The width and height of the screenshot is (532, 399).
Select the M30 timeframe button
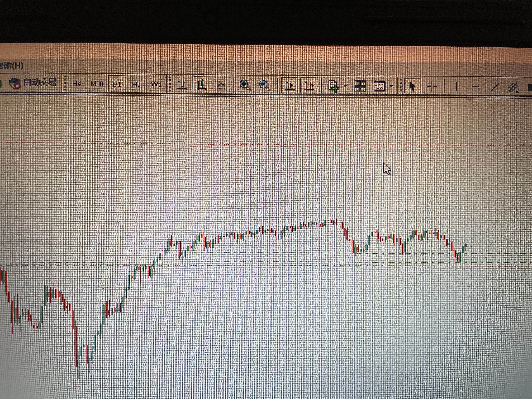97,84
